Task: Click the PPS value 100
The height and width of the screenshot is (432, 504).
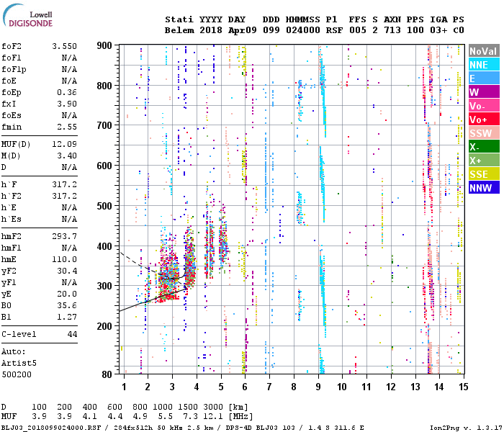Action: pos(415,30)
